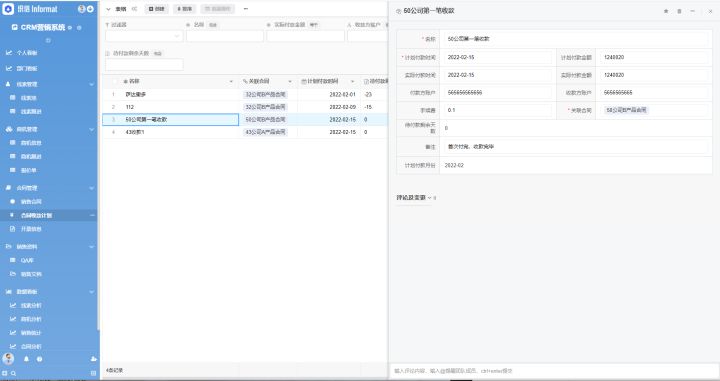The width and height of the screenshot is (720, 381).
Task: Click the 名称 filter input field
Action: pos(225,36)
